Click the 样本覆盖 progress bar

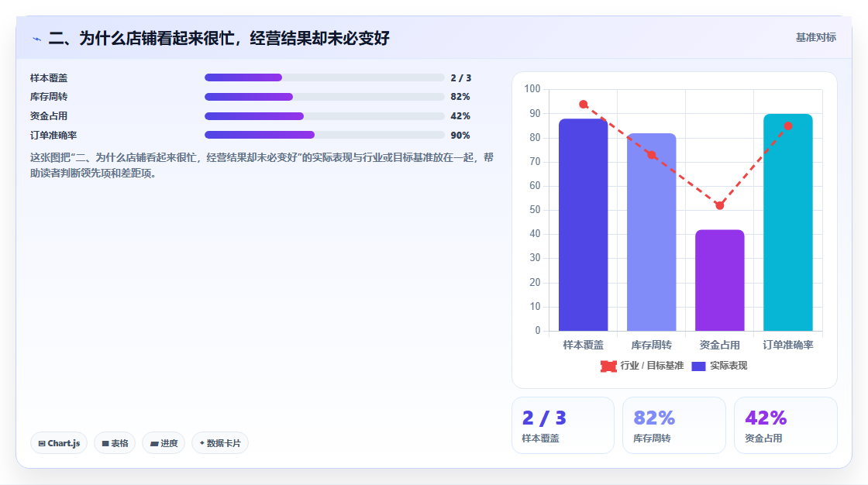coord(325,77)
